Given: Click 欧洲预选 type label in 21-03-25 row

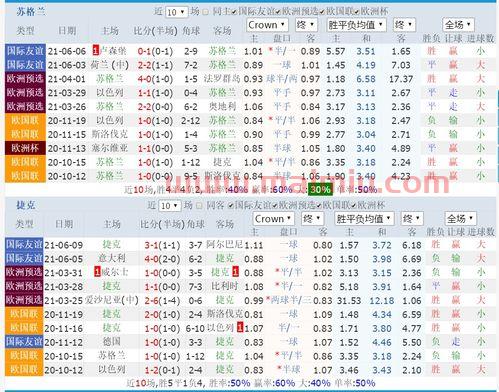Looking at the screenshot, I should point(24,300).
